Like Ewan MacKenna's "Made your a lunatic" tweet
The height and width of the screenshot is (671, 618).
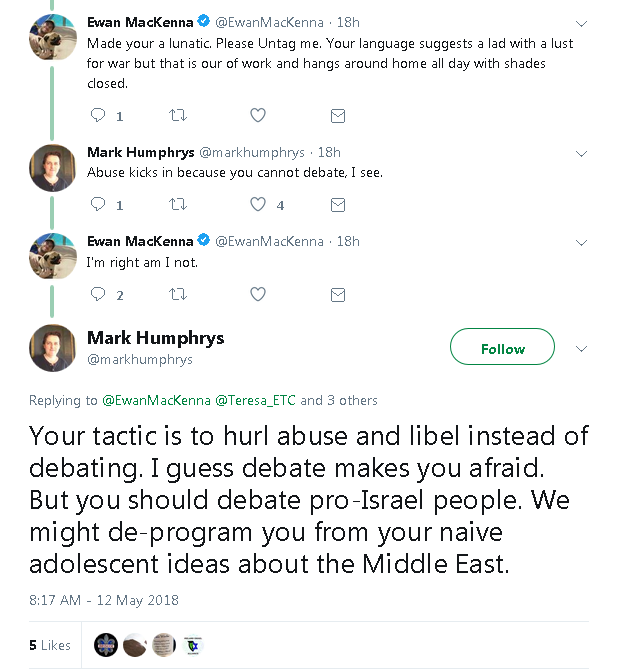tap(258, 115)
